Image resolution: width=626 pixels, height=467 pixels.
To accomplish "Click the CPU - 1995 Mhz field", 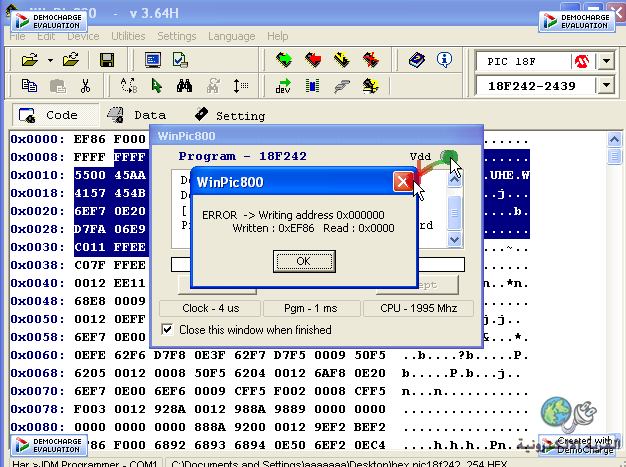I will click(x=418, y=308).
